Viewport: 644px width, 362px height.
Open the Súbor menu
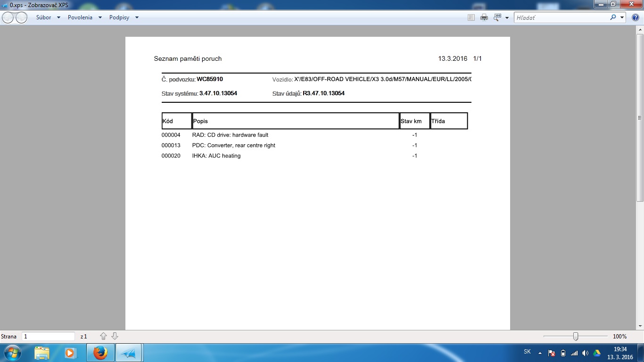point(48,17)
